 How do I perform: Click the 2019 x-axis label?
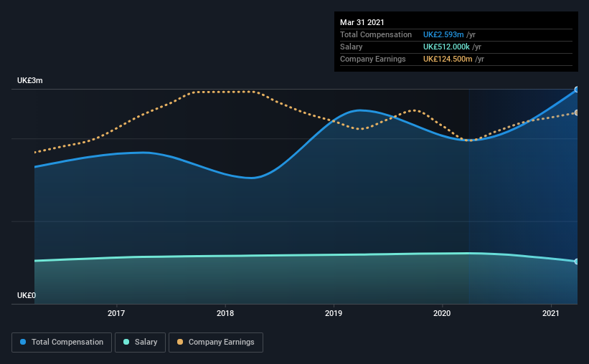point(334,313)
